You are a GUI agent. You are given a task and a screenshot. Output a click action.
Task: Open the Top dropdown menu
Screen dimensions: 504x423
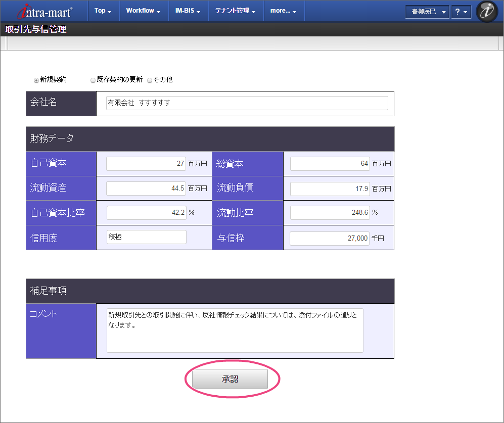point(103,11)
